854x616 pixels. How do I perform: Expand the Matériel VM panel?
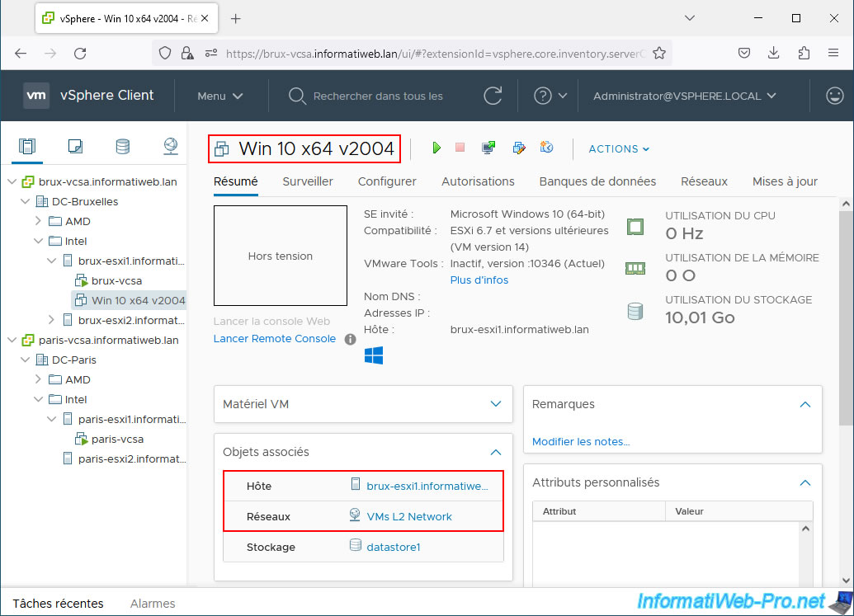click(496, 404)
